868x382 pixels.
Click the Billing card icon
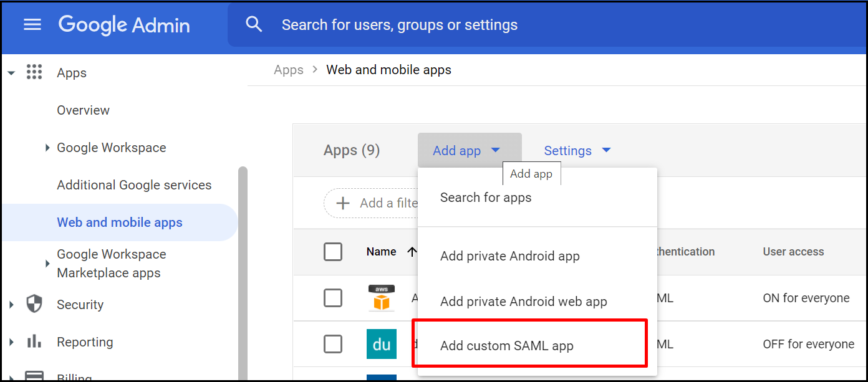pos(34,375)
